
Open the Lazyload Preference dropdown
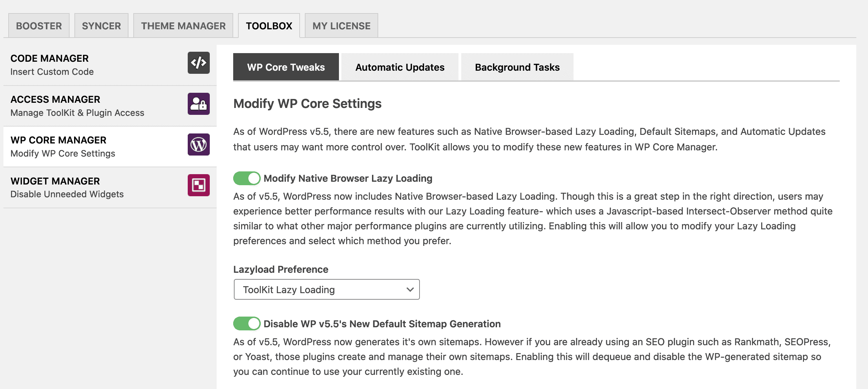(327, 289)
